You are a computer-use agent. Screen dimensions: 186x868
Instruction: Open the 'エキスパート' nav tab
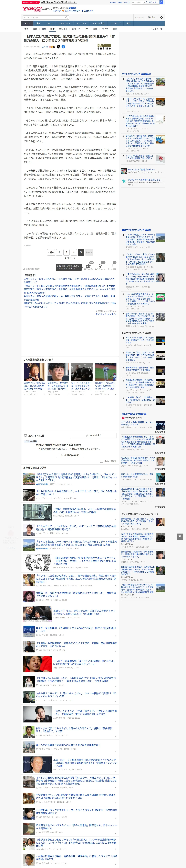(x=64, y=23)
